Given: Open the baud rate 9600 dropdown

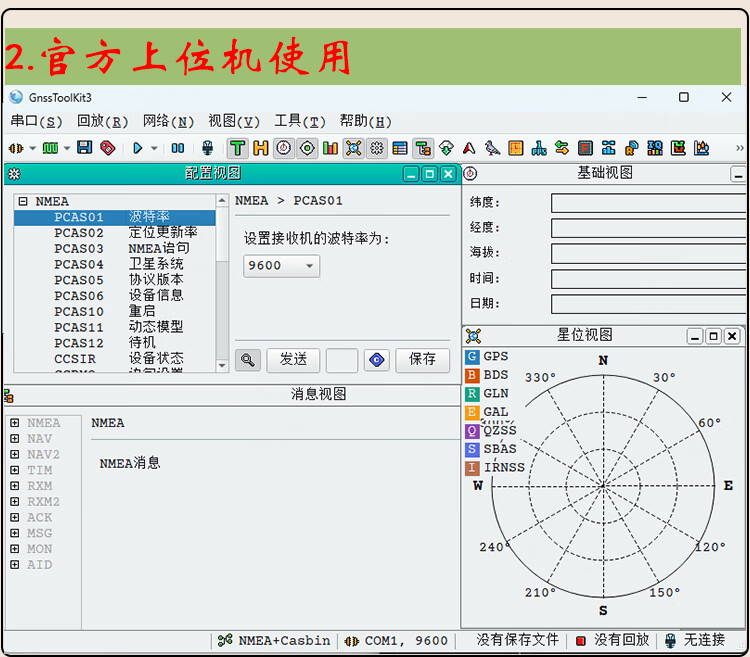Looking at the screenshot, I should point(281,266).
